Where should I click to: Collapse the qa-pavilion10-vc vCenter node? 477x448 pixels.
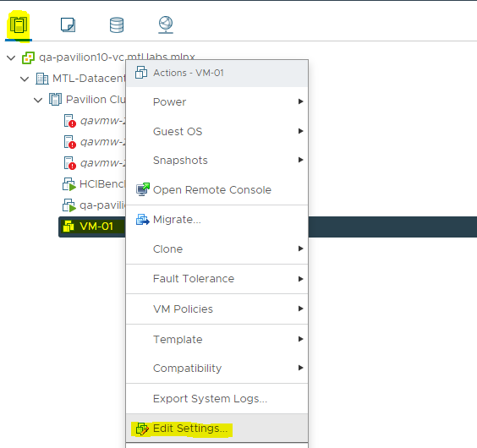click(11, 57)
